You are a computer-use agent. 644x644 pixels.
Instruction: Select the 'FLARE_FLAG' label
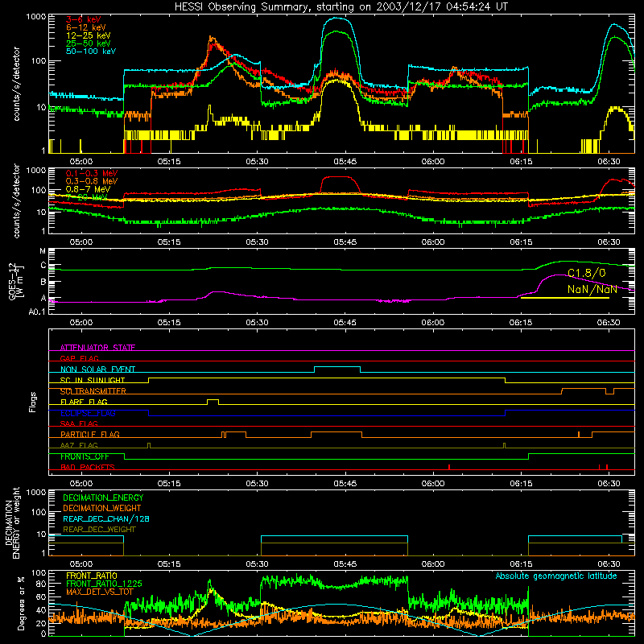(84, 402)
